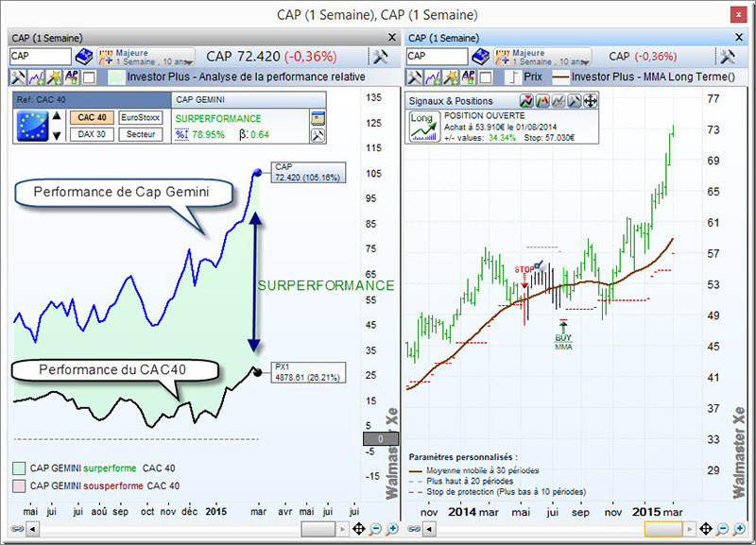Click the pan crosshair icon below right chart
Screen dimensions: 756x545
click(x=706, y=529)
